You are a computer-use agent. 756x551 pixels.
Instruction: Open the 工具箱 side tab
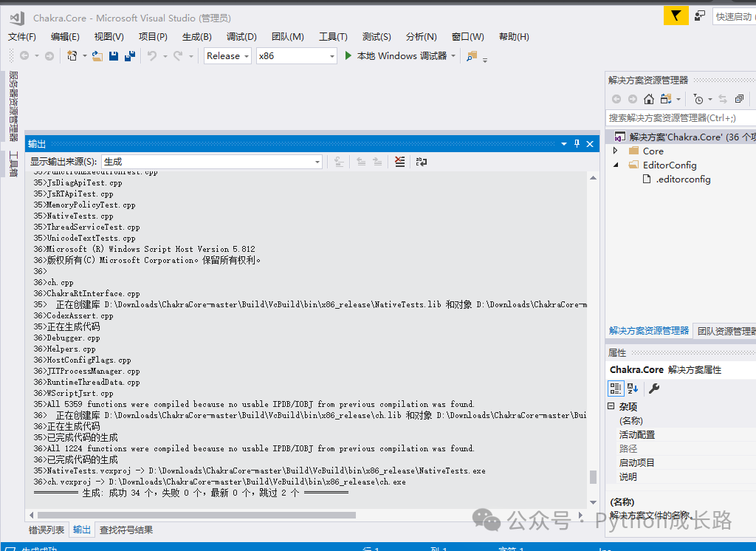pyautogui.click(x=13, y=164)
